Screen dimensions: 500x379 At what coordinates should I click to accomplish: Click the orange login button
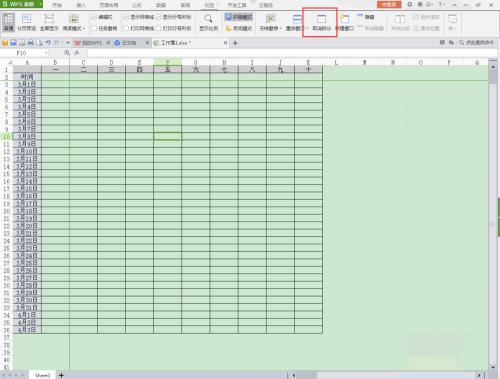tap(389, 4)
